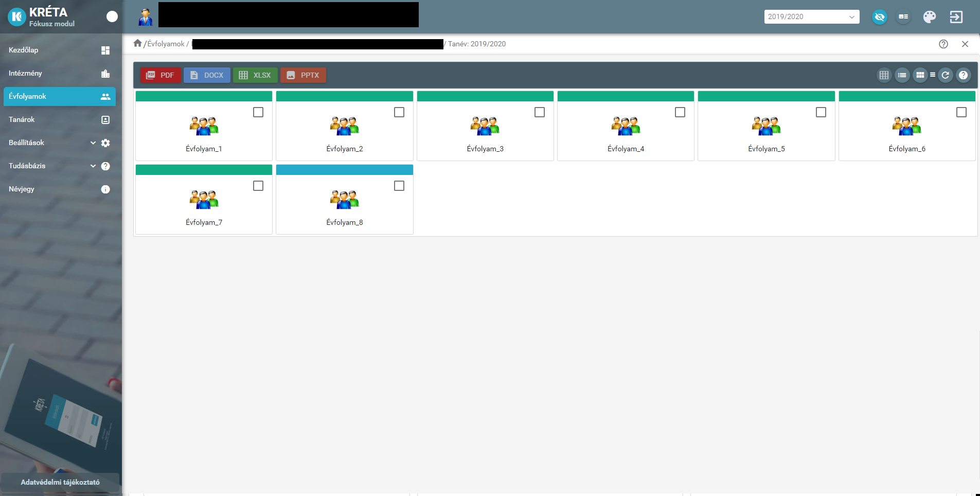This screenshot has height=496, width=980.
Task: Click the Kezdőlap dashboard icon
Action: coord(105,50)
